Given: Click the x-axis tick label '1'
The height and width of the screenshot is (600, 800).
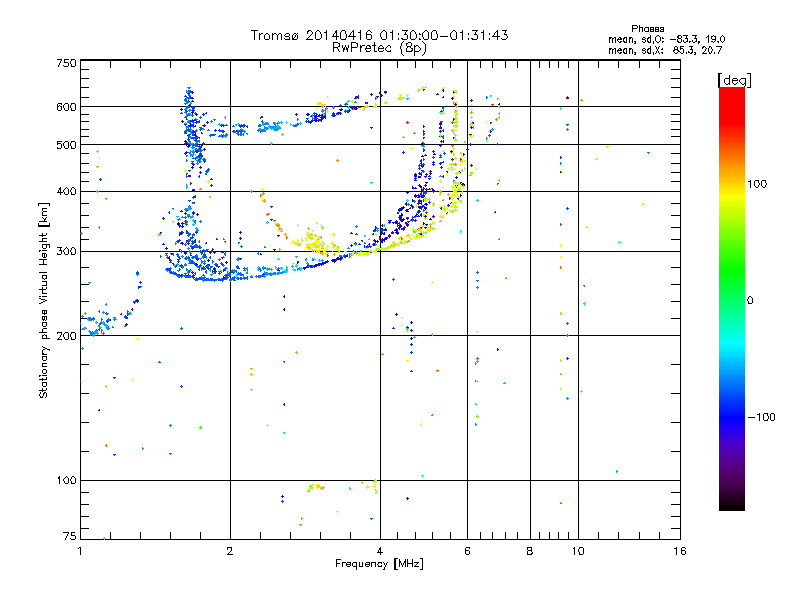Looking at the screenshot, I should (80, 551).
